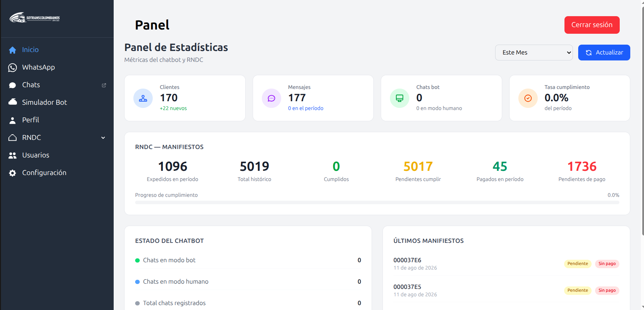644x310 pixels.
Task: Click the Mensajes card chat icon
Action: (271, 98)
